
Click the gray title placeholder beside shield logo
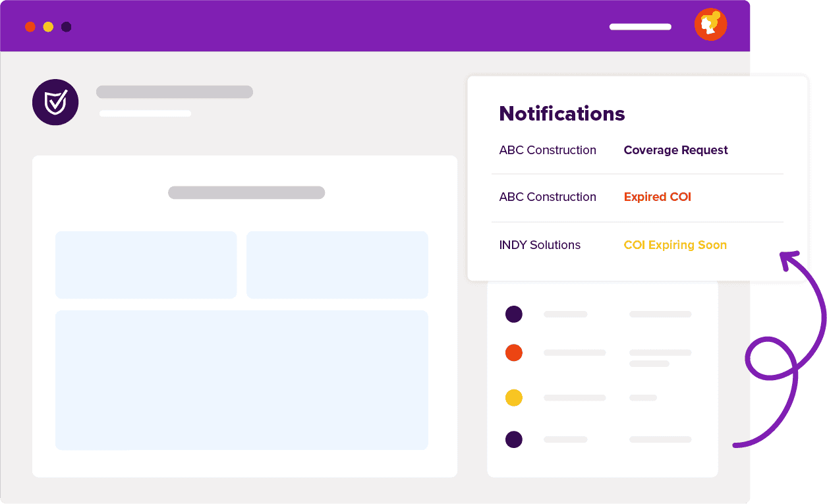(x=175, y=92)
